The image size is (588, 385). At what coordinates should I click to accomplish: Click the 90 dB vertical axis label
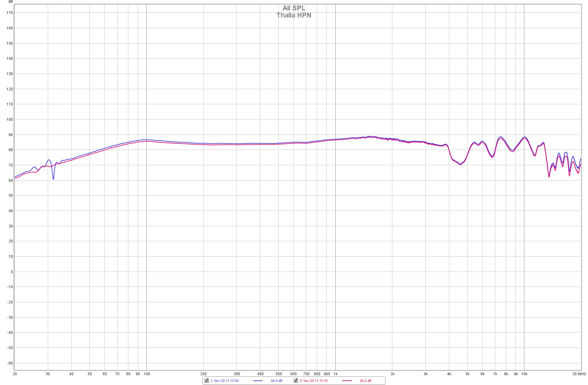(10, 135)
